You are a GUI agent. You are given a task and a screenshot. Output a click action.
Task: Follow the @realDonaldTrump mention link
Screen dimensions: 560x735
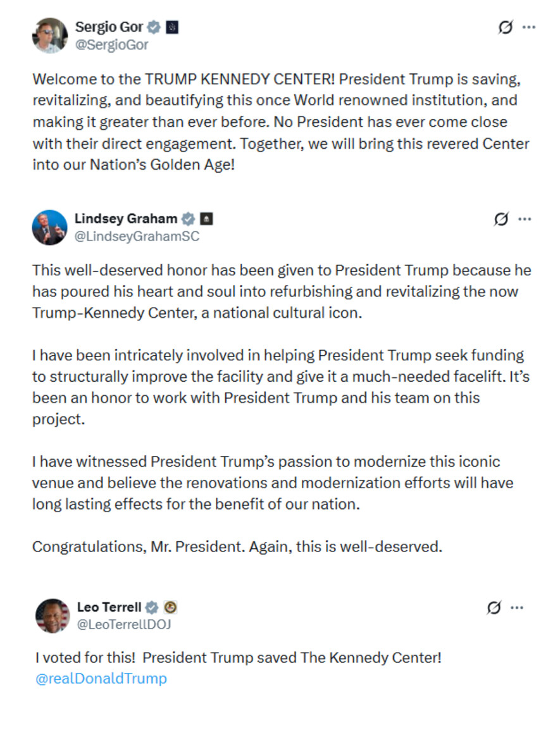pyautogui.click(x=101, y=679)
